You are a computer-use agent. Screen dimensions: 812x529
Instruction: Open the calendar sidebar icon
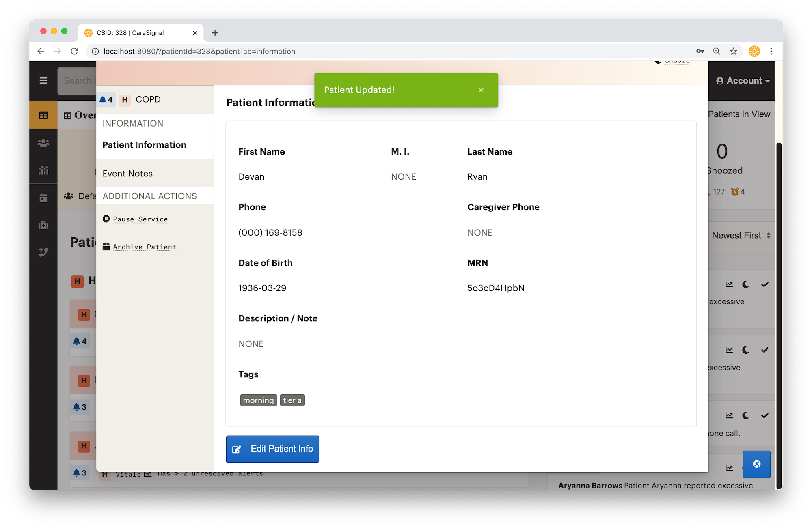43,198
